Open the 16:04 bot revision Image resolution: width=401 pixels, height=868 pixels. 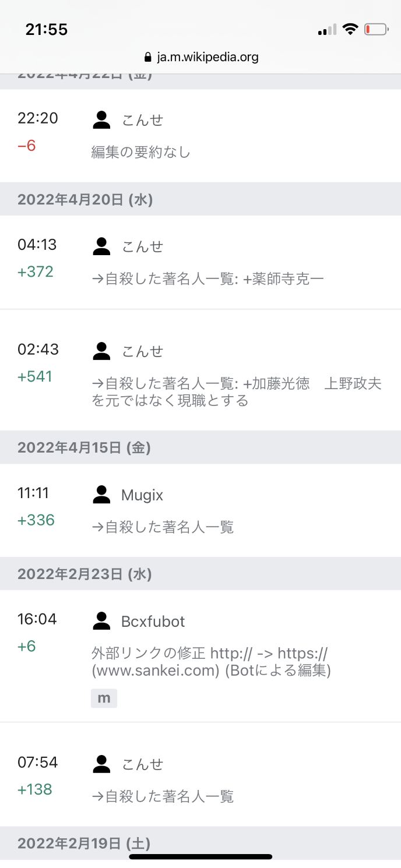[38, 620]
